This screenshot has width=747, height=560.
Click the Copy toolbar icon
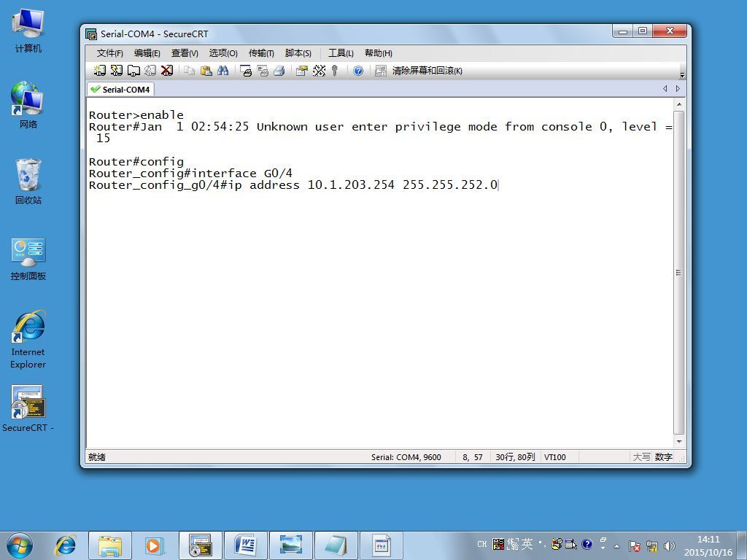pyautogui.click(x=190, y=71)
